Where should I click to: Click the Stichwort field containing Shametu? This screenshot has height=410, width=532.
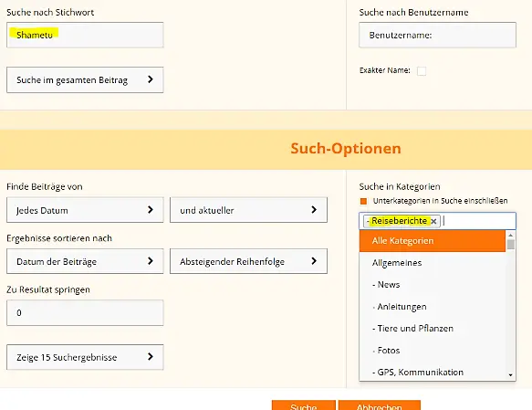tap(85, 35)
